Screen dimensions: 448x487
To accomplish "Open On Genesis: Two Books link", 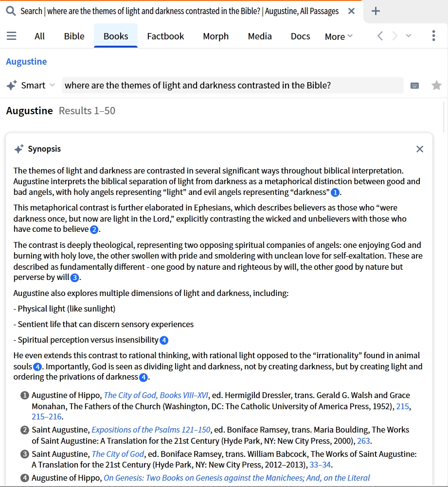I will 236,478.
